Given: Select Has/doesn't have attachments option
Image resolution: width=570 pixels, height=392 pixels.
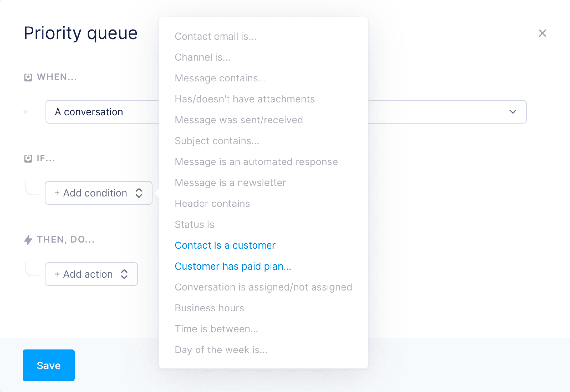Looking at the screenshot, I should tap(245, 99).
